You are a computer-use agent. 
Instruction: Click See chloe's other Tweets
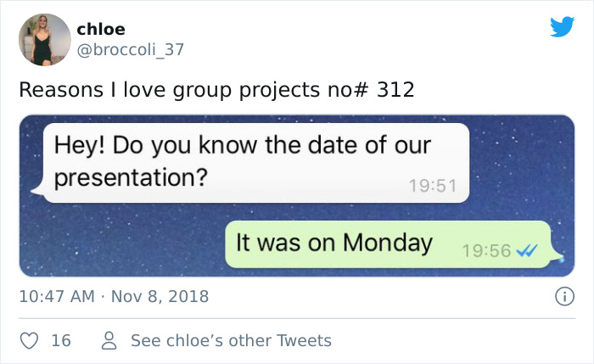tap(231, 340)
